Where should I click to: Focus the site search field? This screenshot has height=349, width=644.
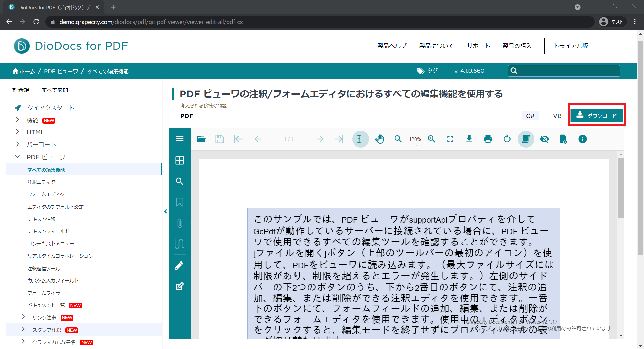(x=564, y=71)
